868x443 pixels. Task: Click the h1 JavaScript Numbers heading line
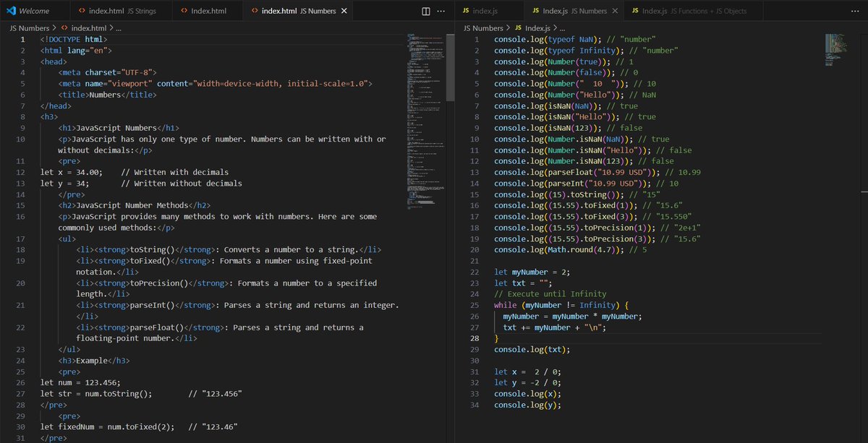[x=119, y=128]
